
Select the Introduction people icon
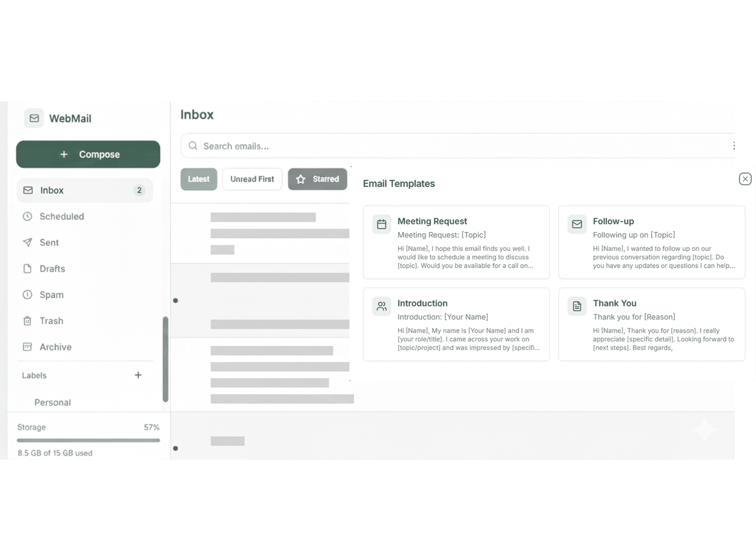point(381,306)
